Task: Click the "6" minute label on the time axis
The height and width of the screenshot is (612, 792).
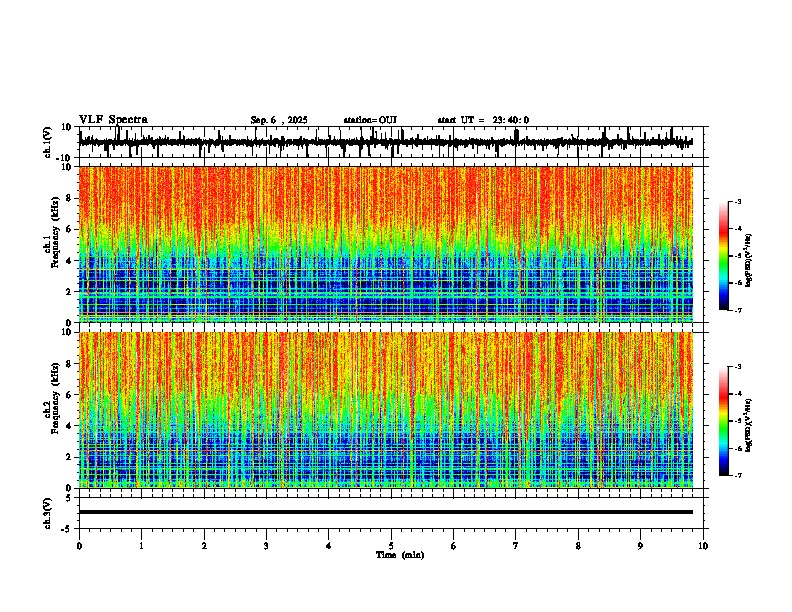Action: 453,546
